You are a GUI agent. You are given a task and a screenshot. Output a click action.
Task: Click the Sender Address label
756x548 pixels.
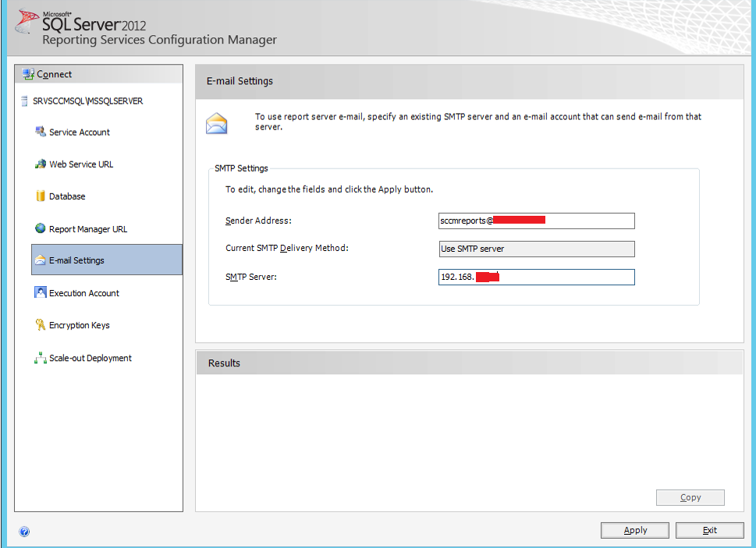tap(258, 221)
